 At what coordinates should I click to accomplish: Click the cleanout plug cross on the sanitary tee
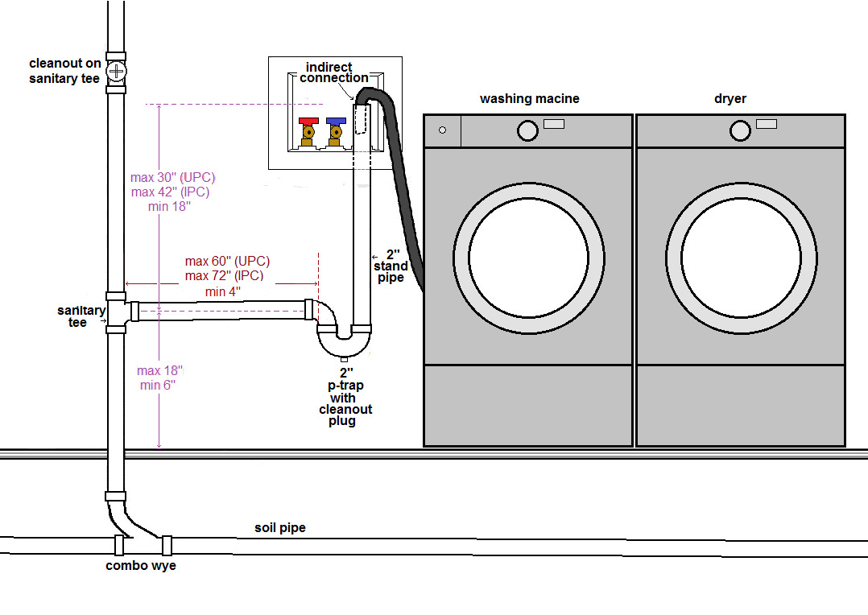(x=118, y=72)
